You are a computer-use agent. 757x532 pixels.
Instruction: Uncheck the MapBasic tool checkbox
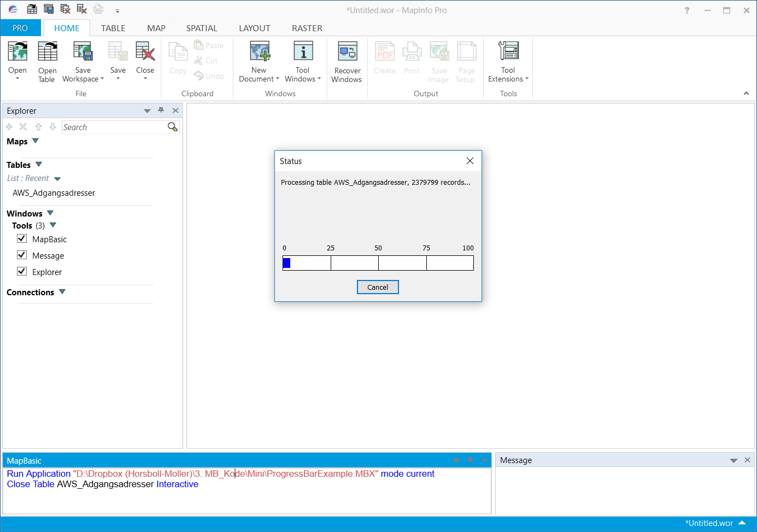(21, 238)
